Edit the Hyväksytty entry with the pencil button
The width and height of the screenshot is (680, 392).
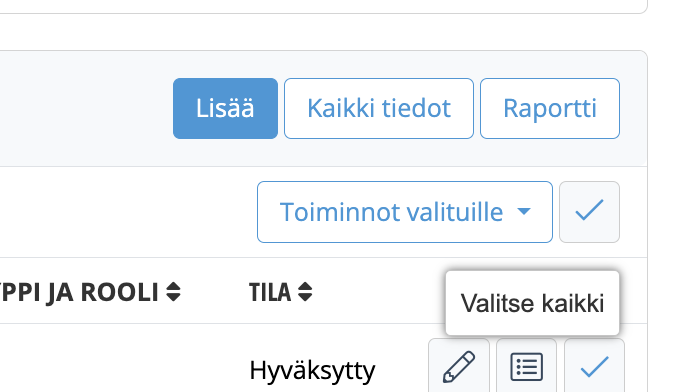tap(459, 366)
